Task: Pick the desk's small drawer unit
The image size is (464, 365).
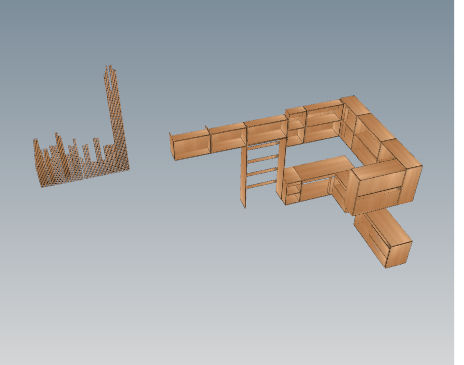Action: (x=291, y=187)
